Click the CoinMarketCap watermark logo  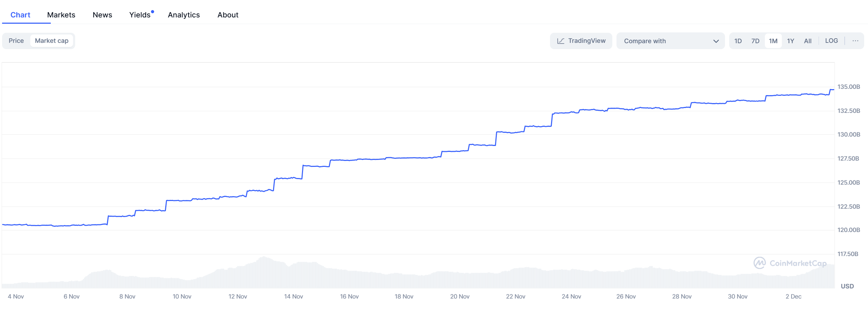coord(790,263)
